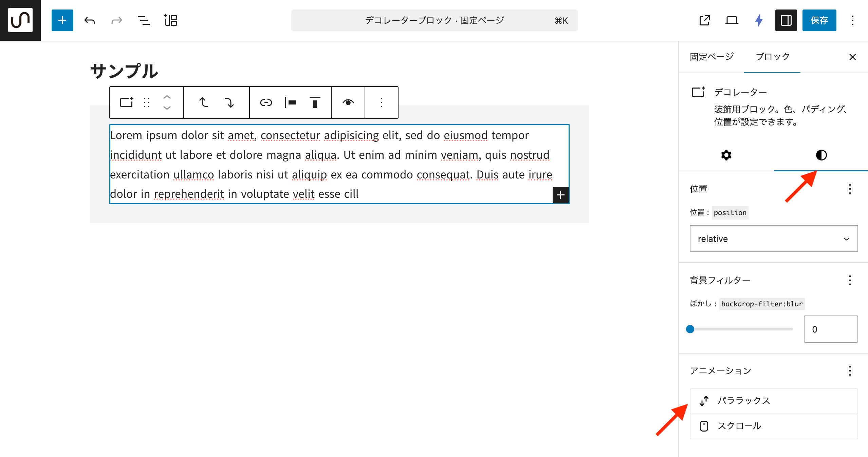Open the position relative dropdown
Image resolution: width=868 pixels, height=457 pixels.
(773, 239)
